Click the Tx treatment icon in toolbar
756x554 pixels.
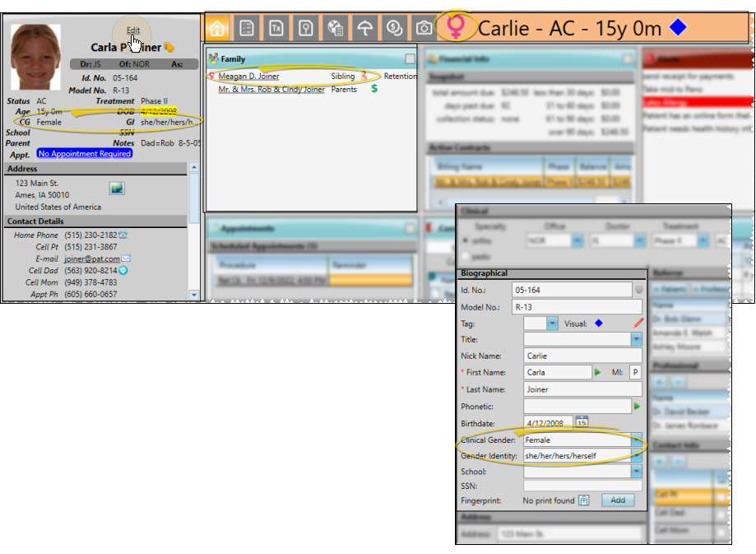276,28
